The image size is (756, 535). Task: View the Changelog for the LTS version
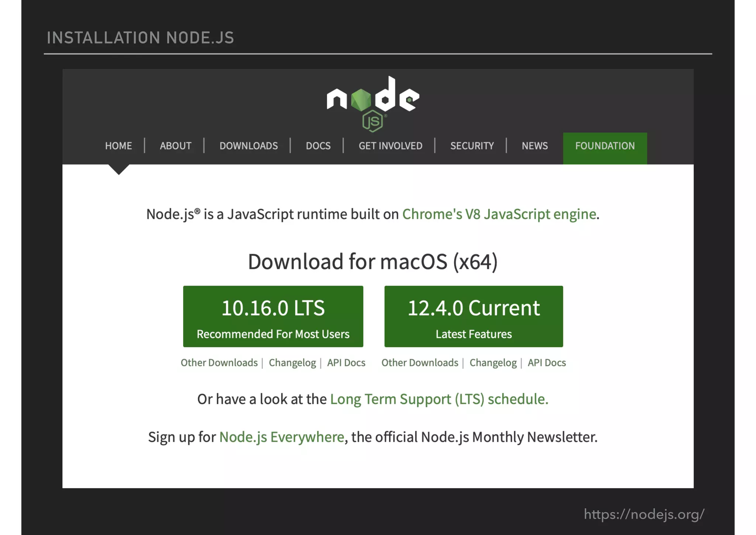click(x=292, y=363)
